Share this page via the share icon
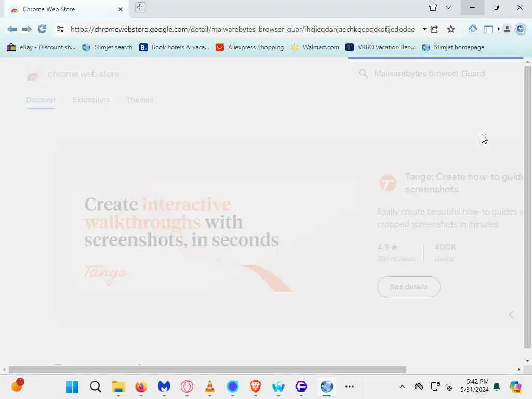The width and height of the screenshot is (532, 399). point(434,29)
